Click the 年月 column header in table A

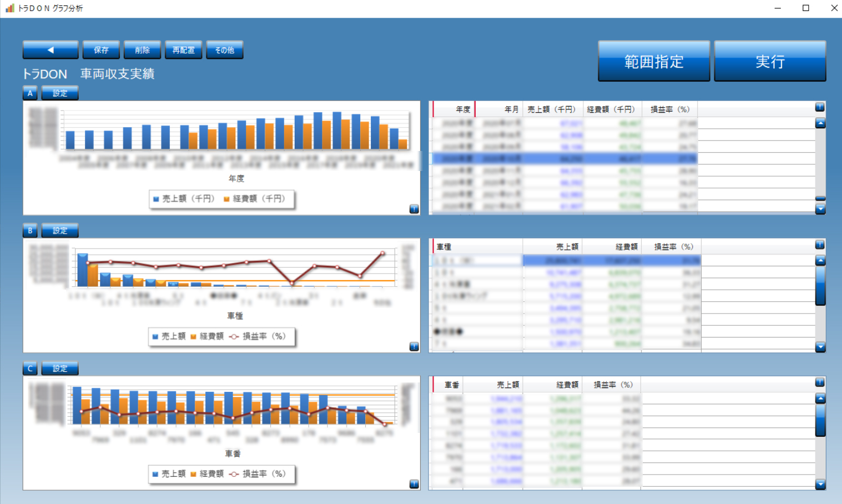[498, 109]
